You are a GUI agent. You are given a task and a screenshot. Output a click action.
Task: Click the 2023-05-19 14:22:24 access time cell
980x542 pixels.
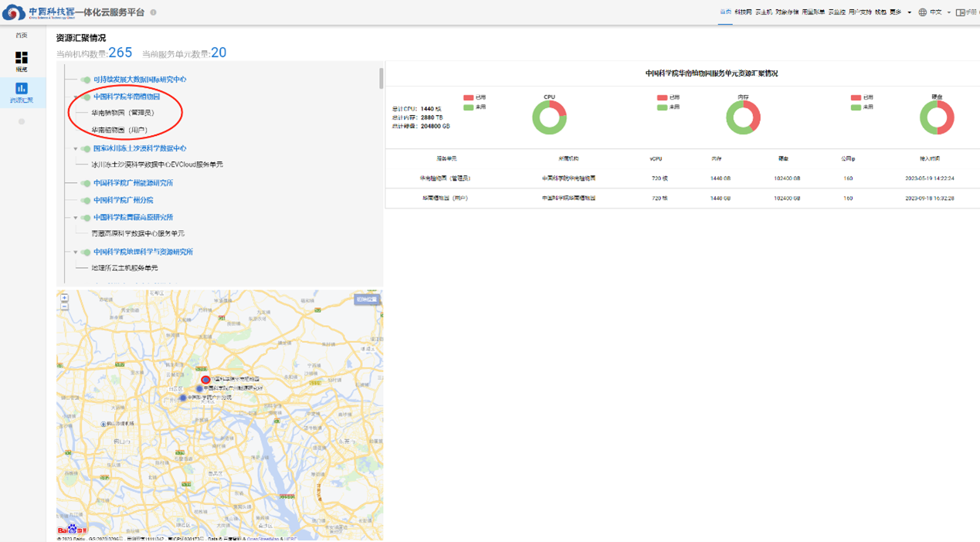(x=930, y=178)
